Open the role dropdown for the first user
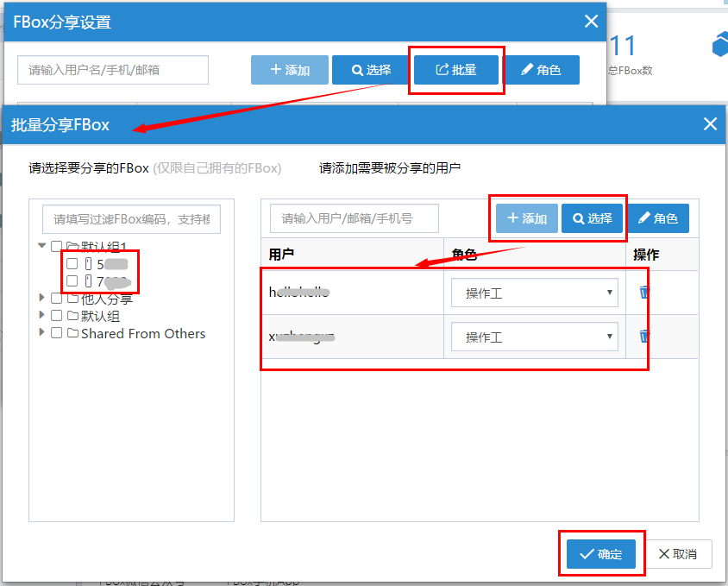This screenshot has width=728, height=586. point(534,293)
